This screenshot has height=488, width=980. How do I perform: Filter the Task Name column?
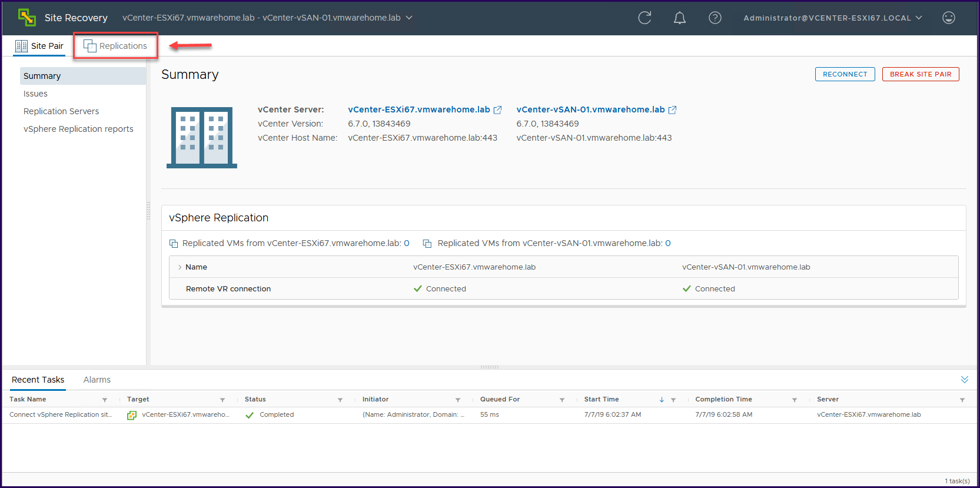(105, 400)
